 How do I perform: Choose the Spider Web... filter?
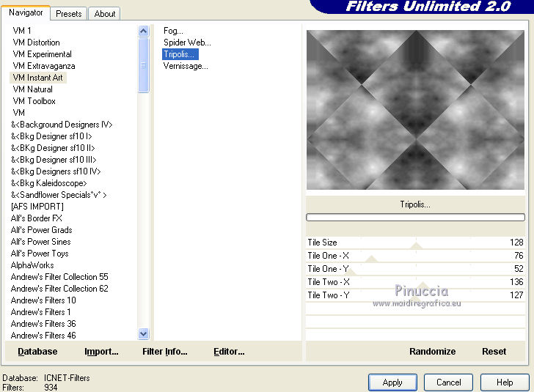[x=187, y=42]
